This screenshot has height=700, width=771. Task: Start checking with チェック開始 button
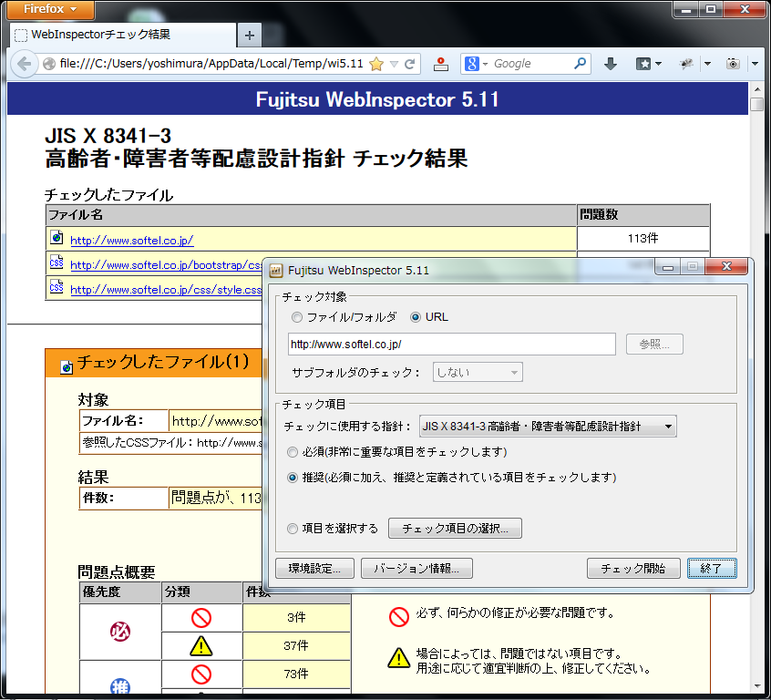(x=633, y=568)
